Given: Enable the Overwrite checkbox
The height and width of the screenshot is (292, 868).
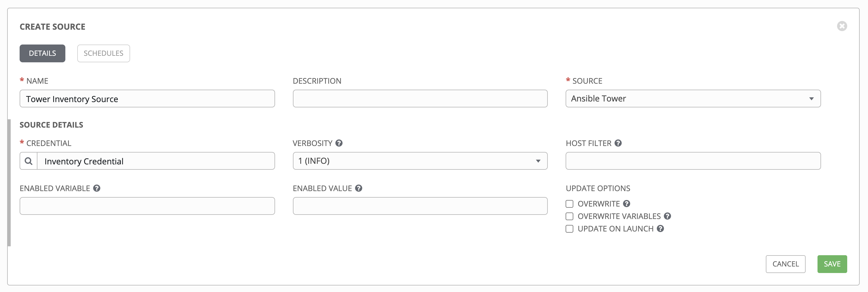Looking at the screenshot, I should [569, 204].
